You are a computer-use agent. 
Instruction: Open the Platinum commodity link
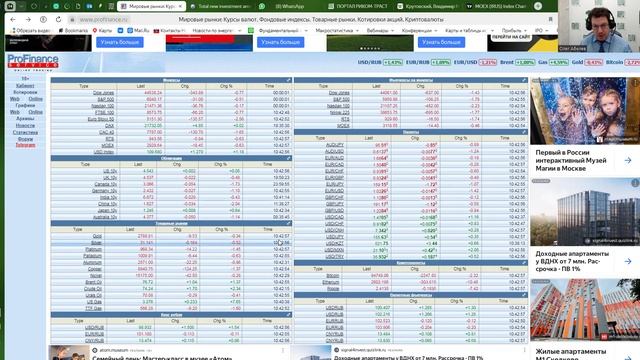click(x=93, y=249)
